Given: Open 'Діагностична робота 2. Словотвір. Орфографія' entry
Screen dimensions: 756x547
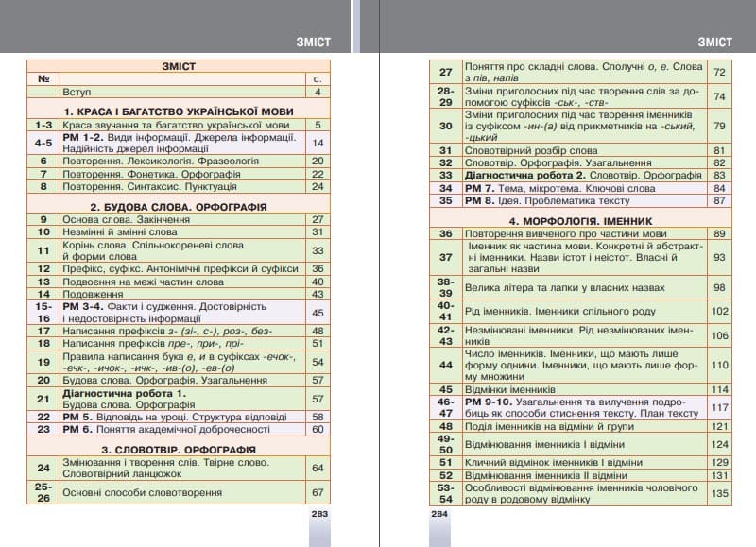Looking at the screenshot, I should coord(583,175).
